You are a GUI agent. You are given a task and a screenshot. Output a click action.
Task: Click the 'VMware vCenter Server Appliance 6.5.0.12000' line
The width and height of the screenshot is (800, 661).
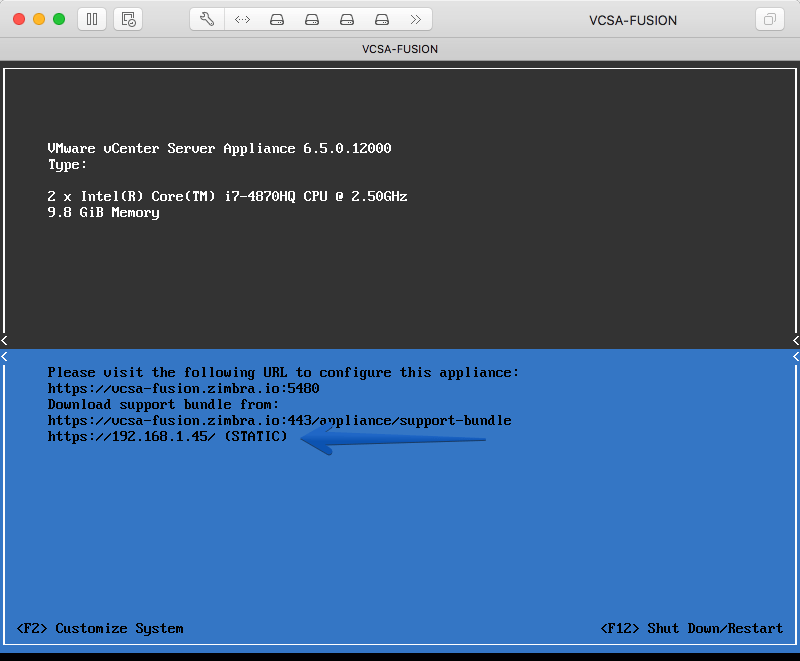(x=219, y=148)
